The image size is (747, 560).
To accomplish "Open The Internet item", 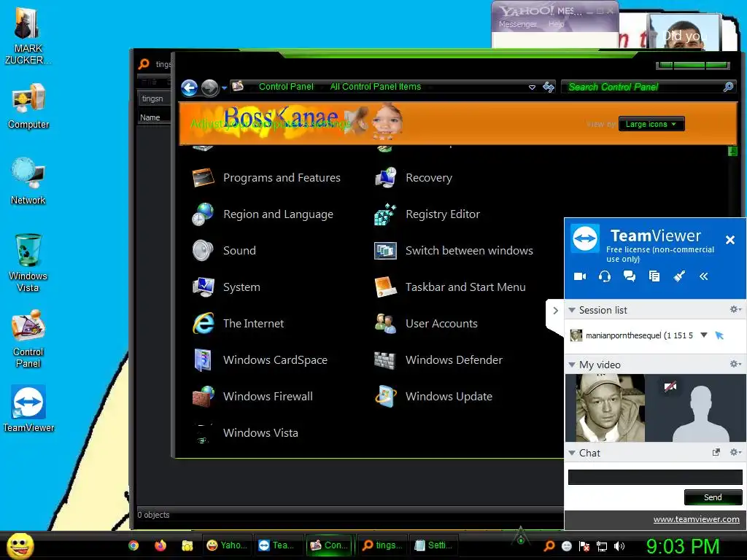I will [238, 323].
